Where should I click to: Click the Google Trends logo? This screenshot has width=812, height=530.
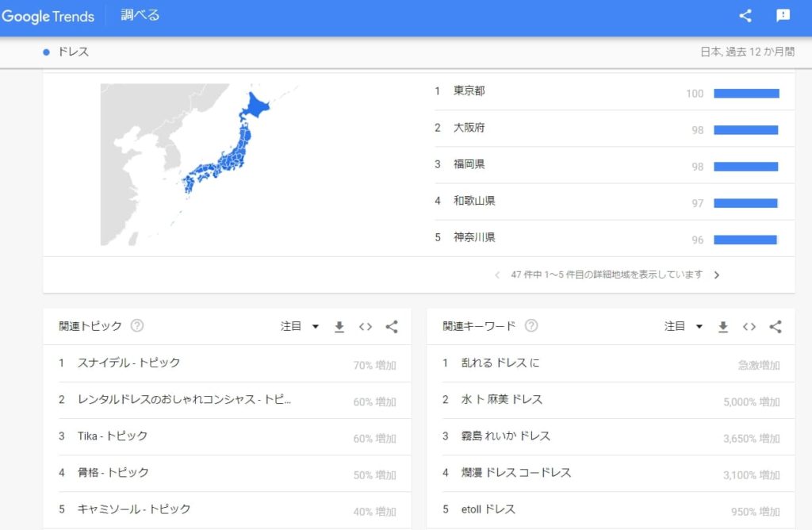click(x=48, y=17)
